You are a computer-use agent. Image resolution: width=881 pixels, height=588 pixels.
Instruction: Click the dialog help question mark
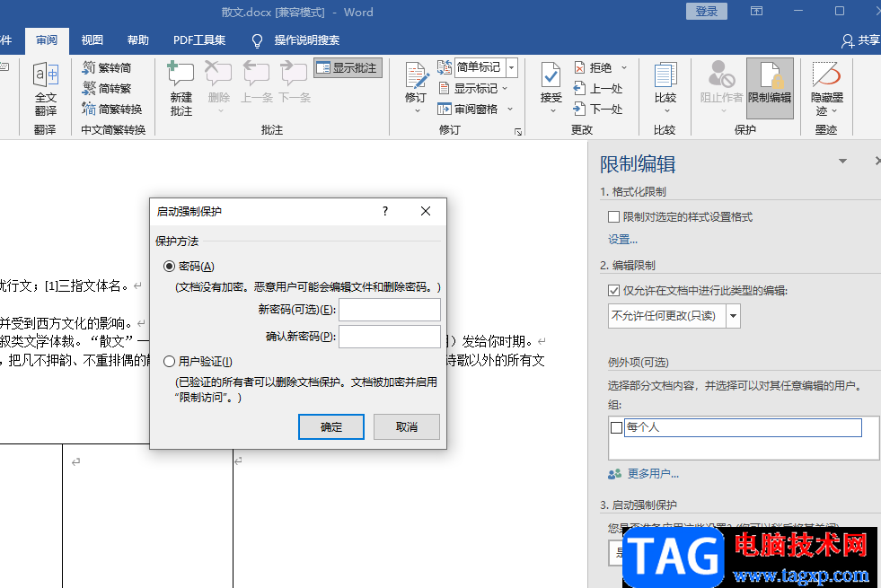pyautogui.click(x=385, y=211)
